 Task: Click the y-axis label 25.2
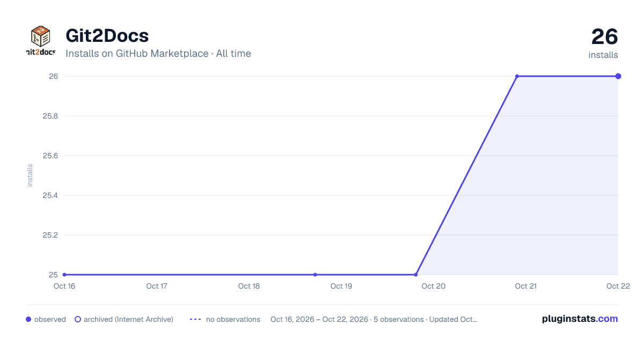(50, 235)
